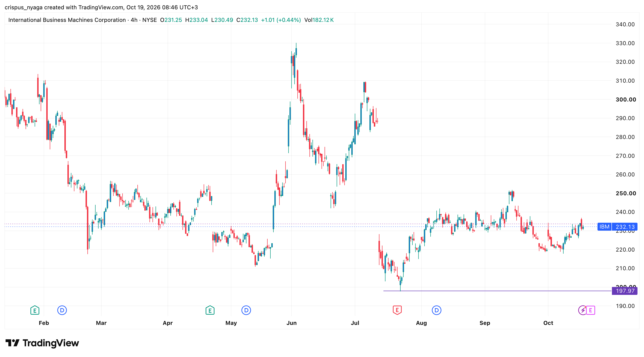Click the TradingView logo at bottom left
This screenshot has width=644, height=357.
point(42,343)
